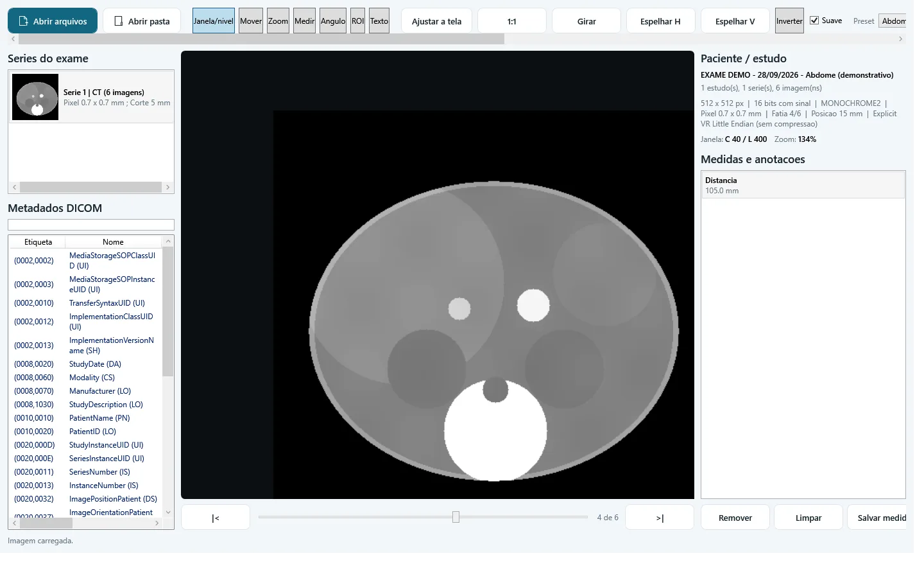Select the Modality (CS) metadata row

(x=85, y=378)
